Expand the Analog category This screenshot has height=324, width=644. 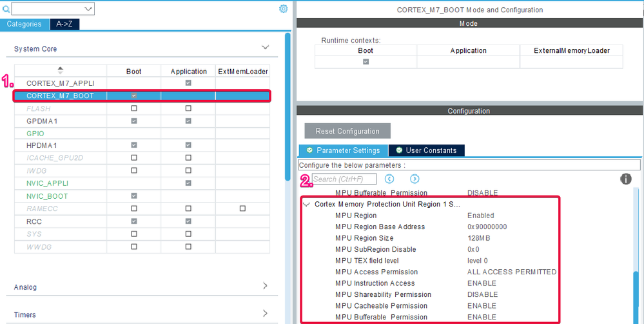266,285
